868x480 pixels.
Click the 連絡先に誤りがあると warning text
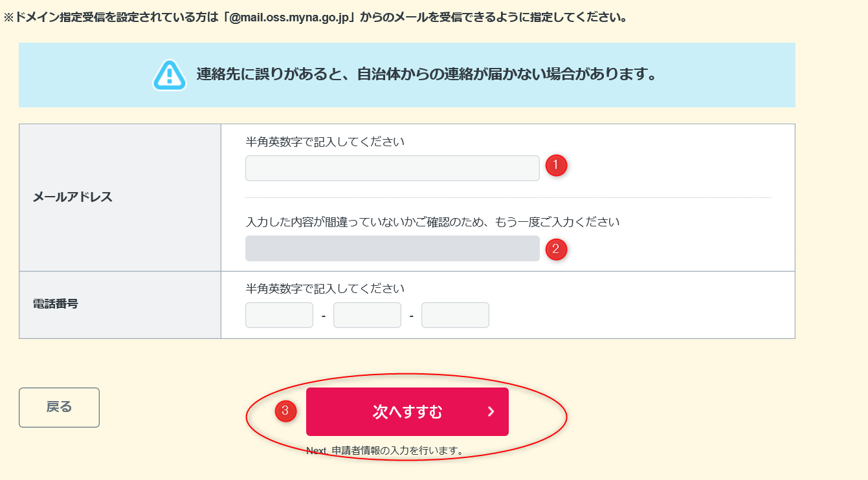pos(427,74)
